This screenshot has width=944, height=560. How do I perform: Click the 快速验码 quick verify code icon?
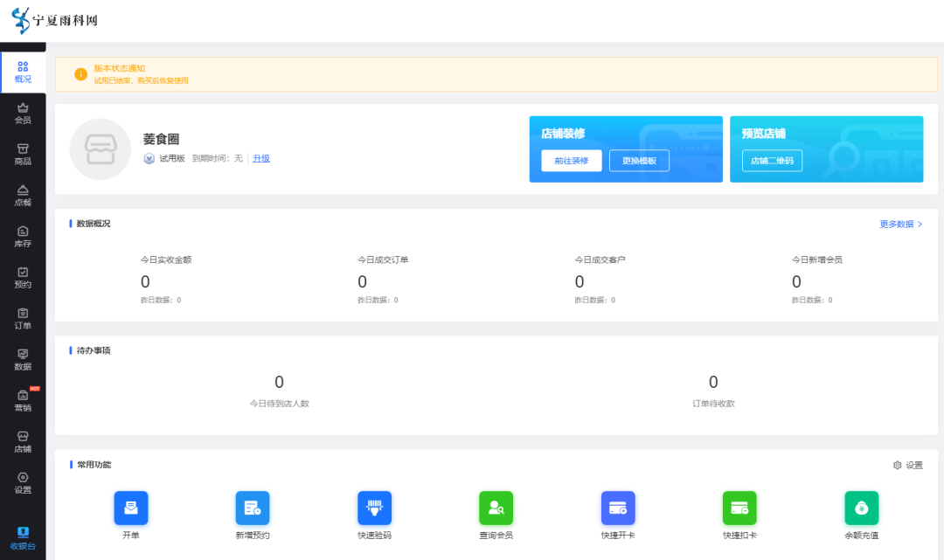tap(374, 508)
